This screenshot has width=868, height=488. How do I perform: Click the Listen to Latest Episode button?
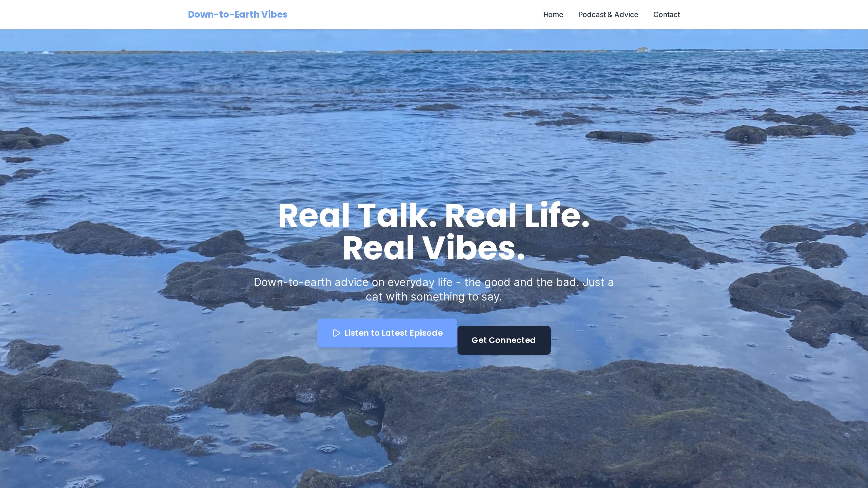pyautogui.click(x=387, y=333)
